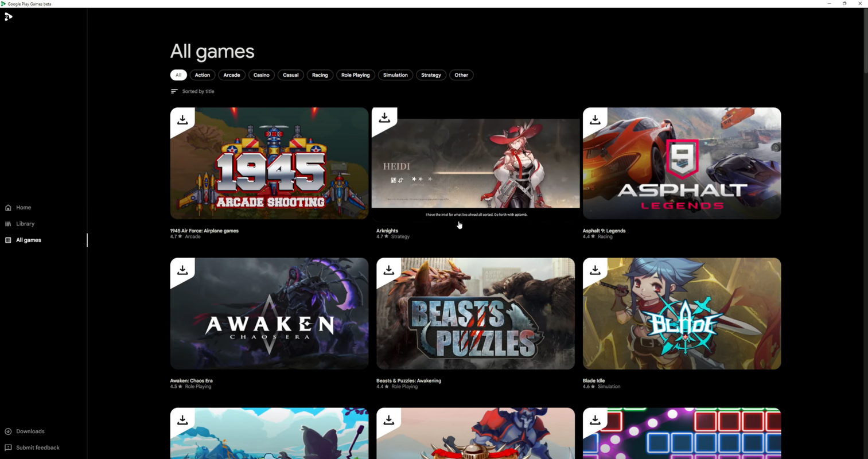Click the 4.7 Arcade rating under 1945 Air Force

coord(185,236)
